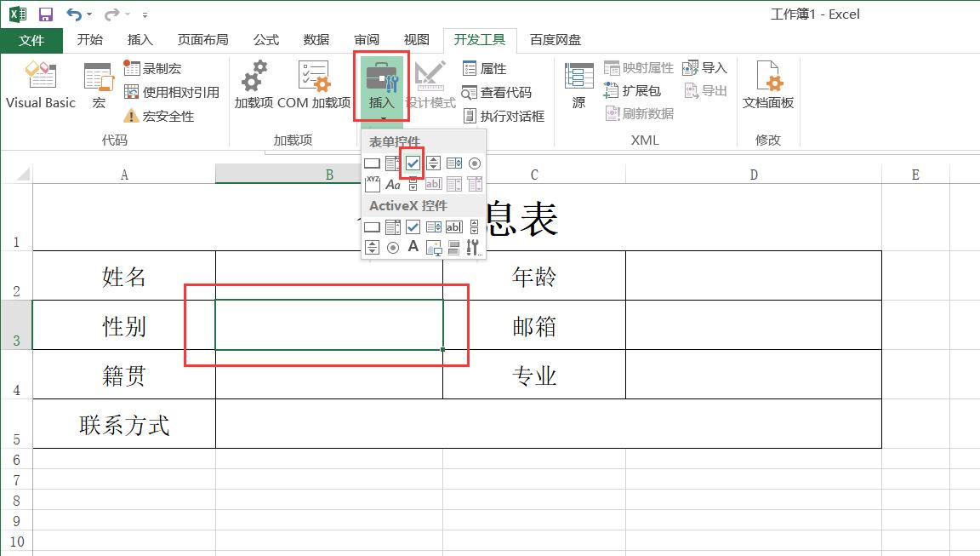980x556 pixels.
Task: Expand the redo history dropdown
Action: [128, 14]
